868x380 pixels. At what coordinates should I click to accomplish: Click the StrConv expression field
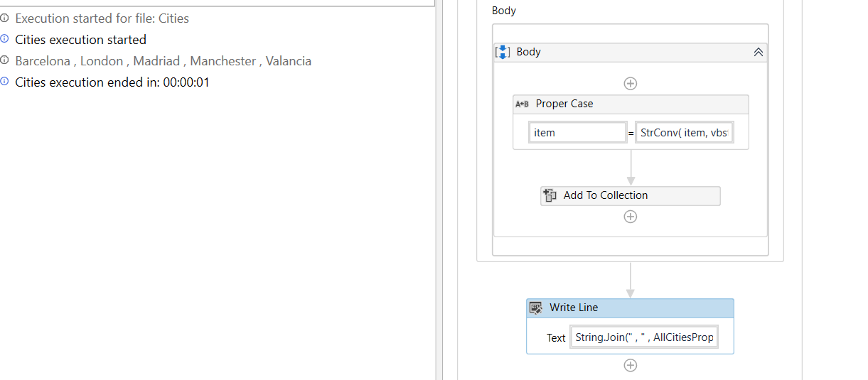pos(685,133)
